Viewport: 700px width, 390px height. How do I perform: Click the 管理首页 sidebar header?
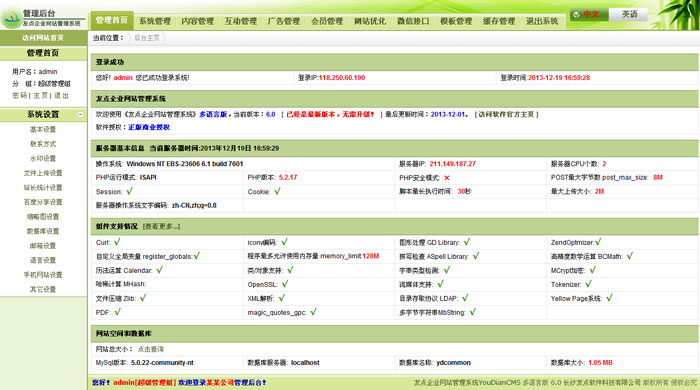pos(43,53)
